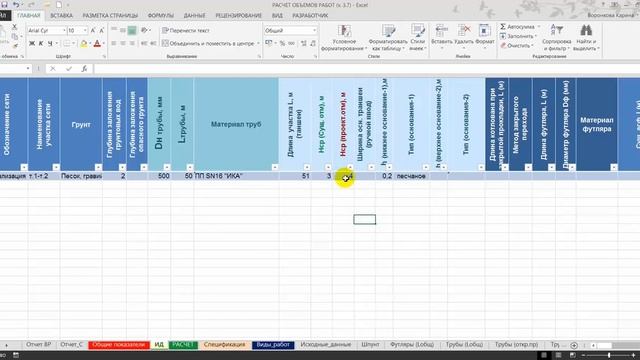Screen dimensions: 640x360
Task: Click the fill color bucket swatch
Action: tap(84, 43)
